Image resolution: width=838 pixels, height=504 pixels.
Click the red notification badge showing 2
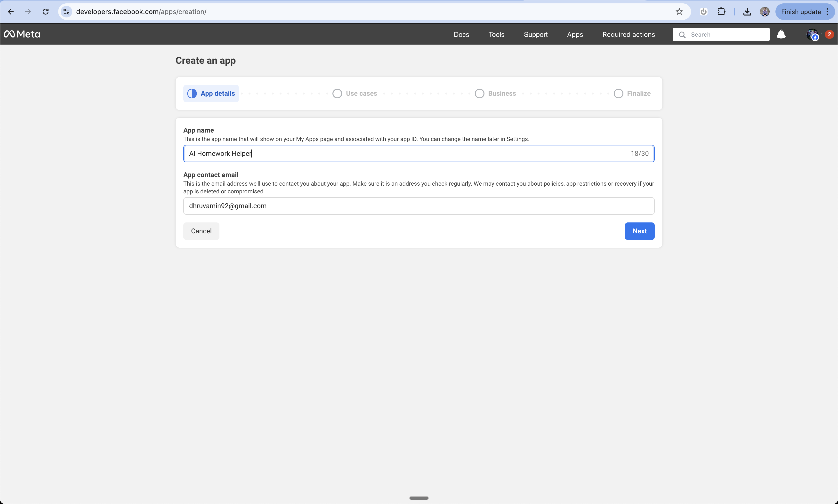coord(829,34)
